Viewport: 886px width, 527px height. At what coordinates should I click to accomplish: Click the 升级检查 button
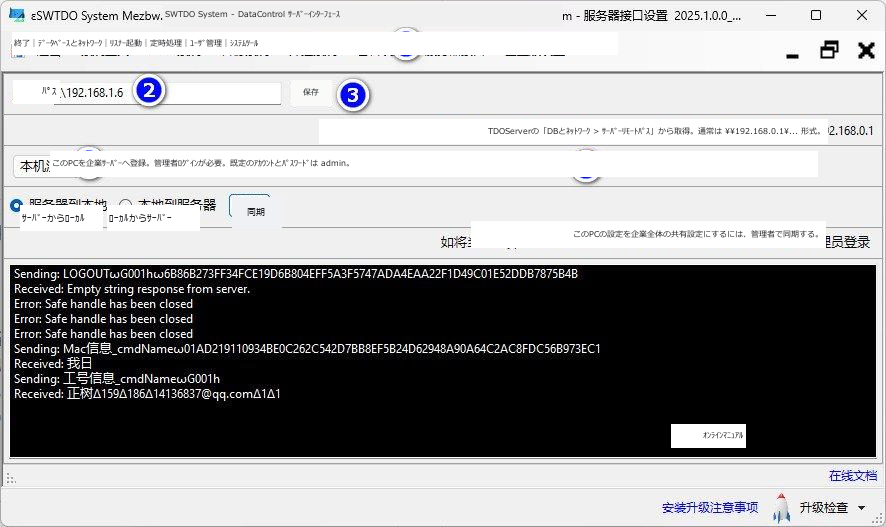(824, 508)
